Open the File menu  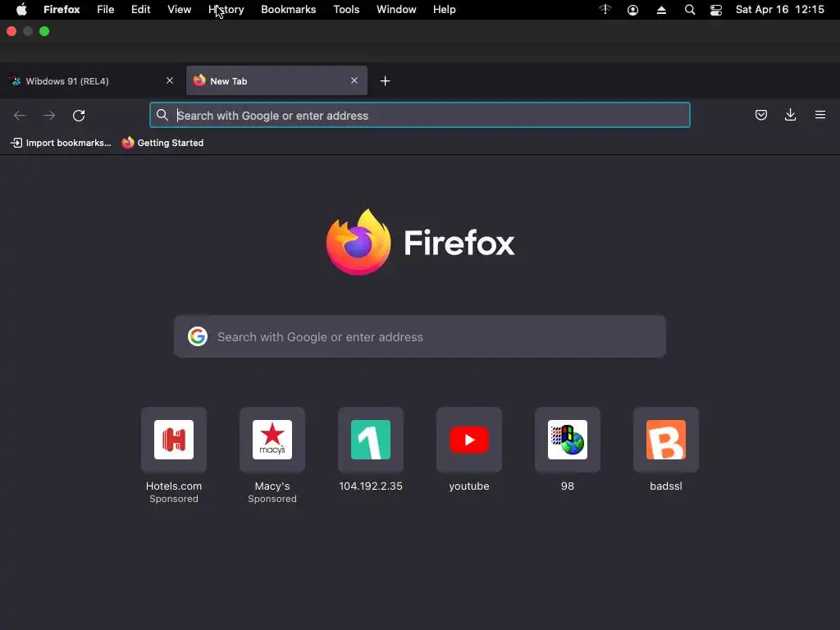coord(106,9)
